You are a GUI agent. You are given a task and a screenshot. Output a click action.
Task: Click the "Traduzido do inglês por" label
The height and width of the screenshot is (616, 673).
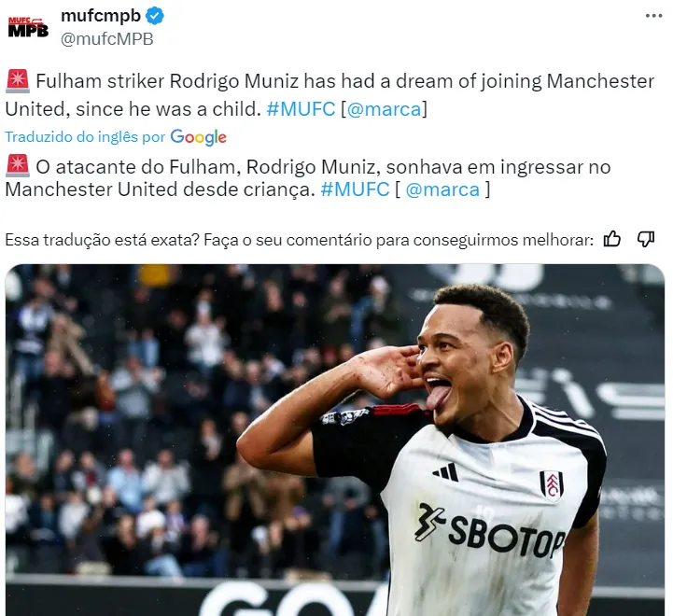click(x=85, y=137)
